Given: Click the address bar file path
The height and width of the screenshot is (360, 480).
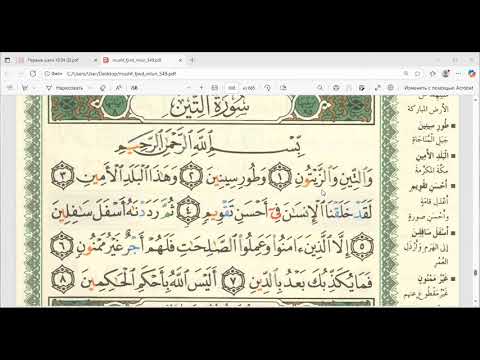Looking at the screenshot, I should [122, 74].
